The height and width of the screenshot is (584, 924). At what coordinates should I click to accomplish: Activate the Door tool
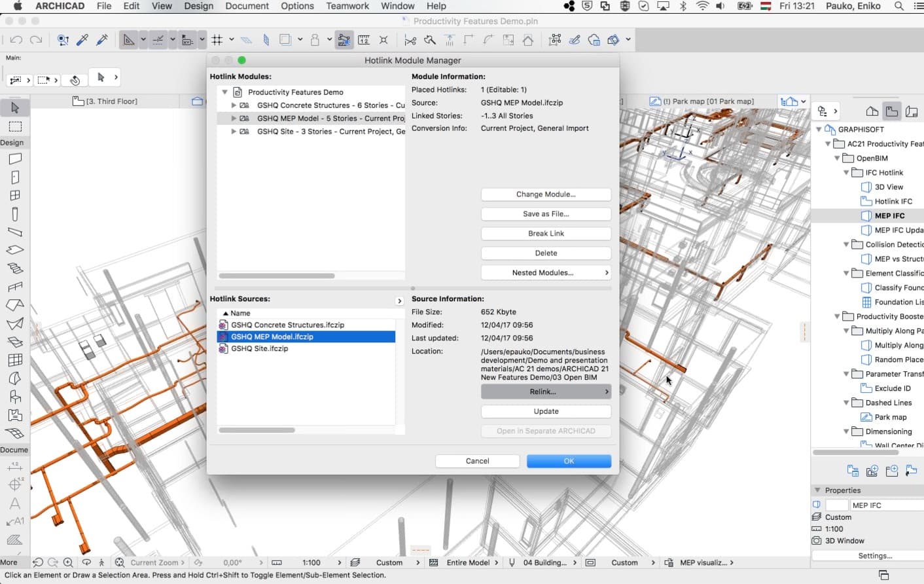click(x=15, y=177)
